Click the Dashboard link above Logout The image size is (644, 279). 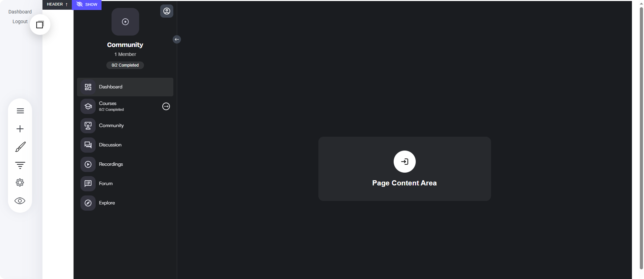pyautogui.click(x=20, y=12)
